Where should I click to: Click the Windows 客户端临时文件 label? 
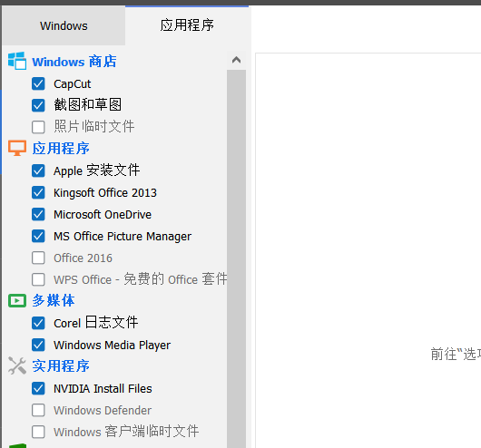(x=126, y=432)
